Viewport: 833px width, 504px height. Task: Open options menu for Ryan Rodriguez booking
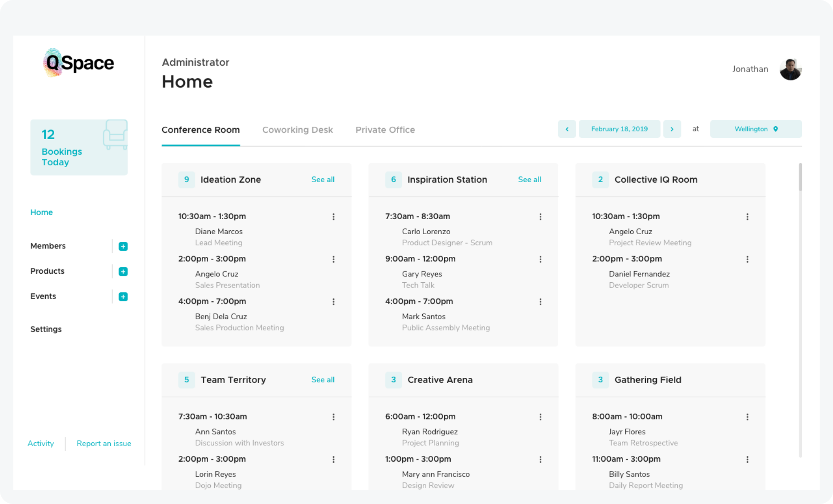point(540,417)
